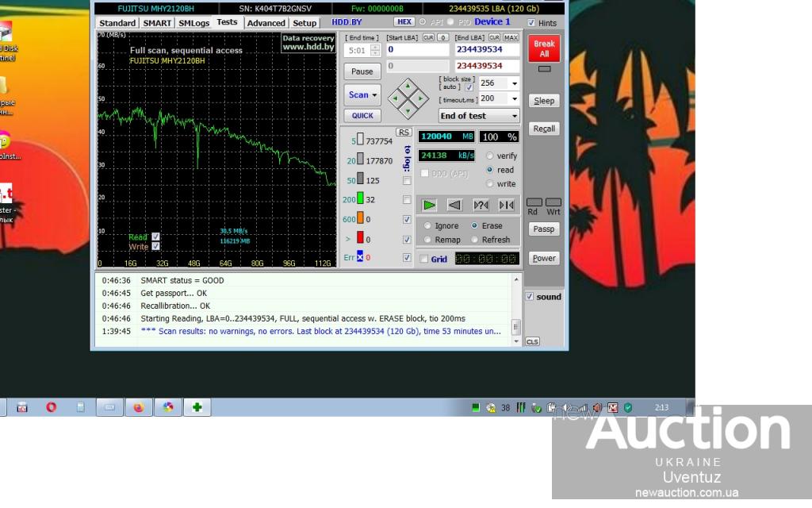Click the green shield icon in the system tray

tap(628, 408)
